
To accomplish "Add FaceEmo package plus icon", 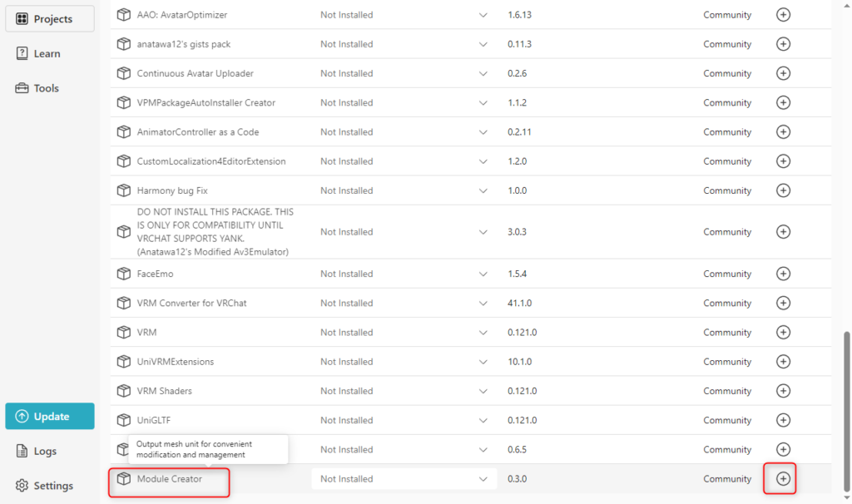I will [x=783, y=274].
